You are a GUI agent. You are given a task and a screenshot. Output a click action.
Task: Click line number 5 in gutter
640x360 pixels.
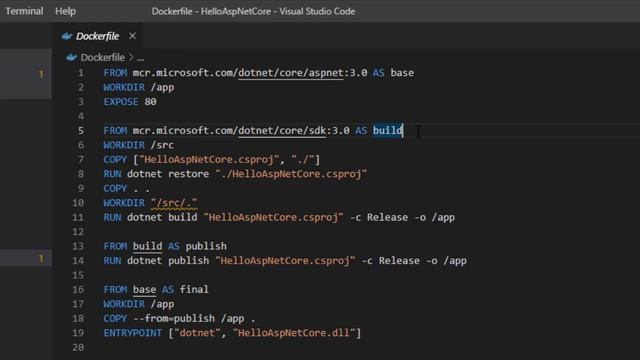tap(81, 131)
